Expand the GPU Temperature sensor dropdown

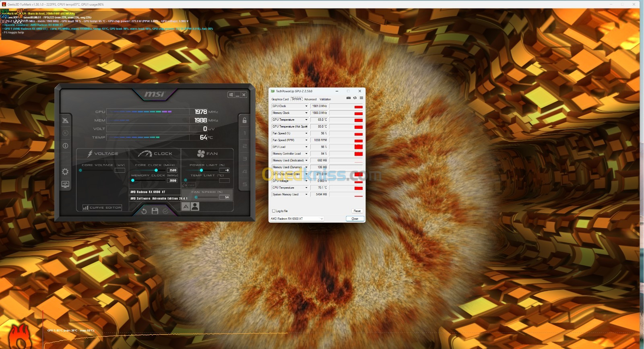pyautogui.click(x=306, y=120)
